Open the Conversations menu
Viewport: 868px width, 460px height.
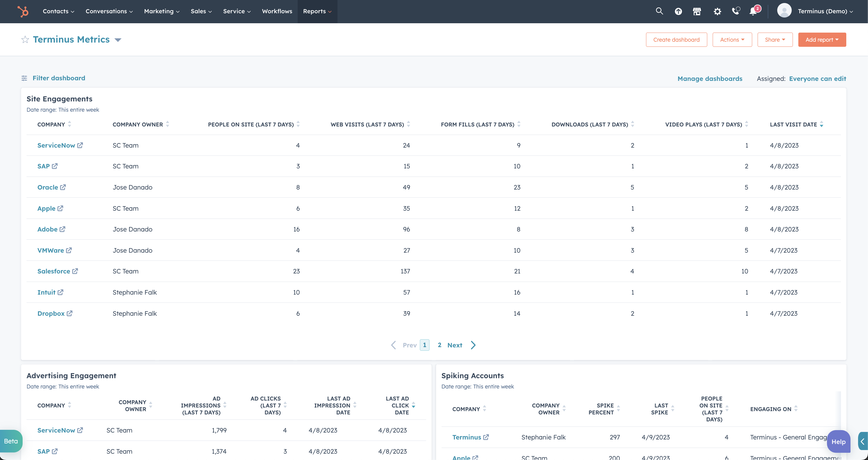tap(109, 11)
